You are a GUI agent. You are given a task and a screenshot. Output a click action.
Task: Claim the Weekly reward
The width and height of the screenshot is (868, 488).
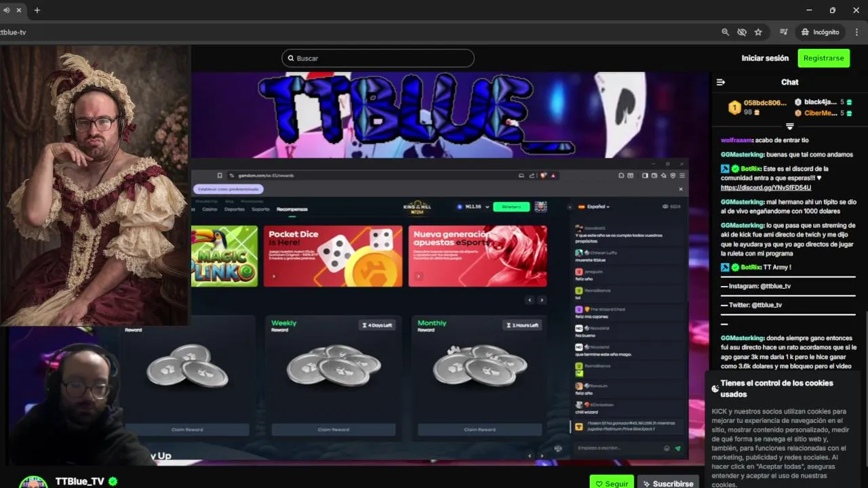334,430
